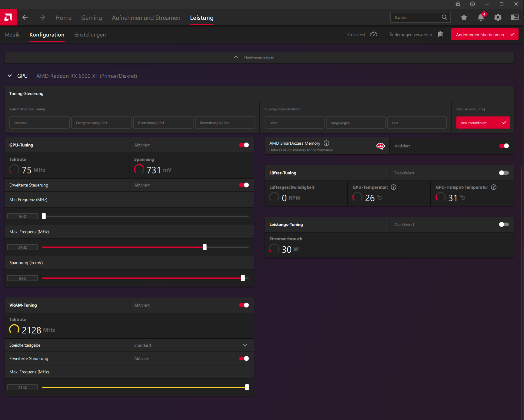
Task: Switch to the Metrik subtab
Action: coord(12,35)
